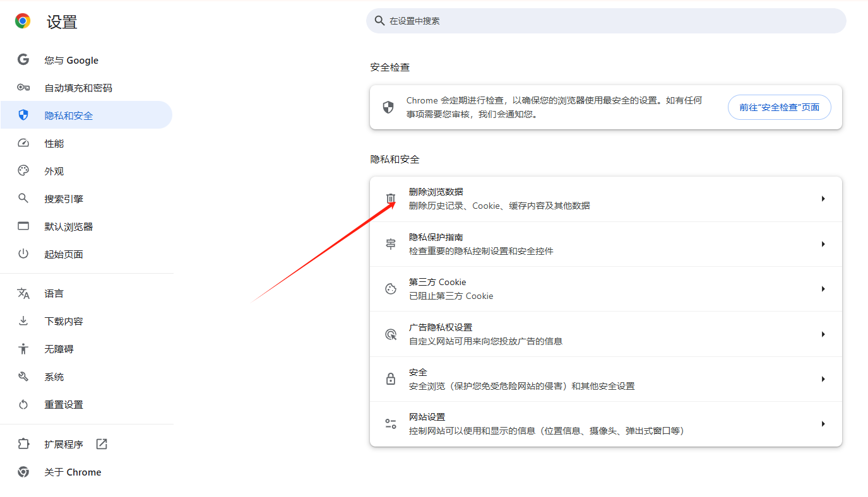This screenshot has width=868, height=497.
Task: Expand the 隐私保护指南 row arrow
Action: [823, 244]
